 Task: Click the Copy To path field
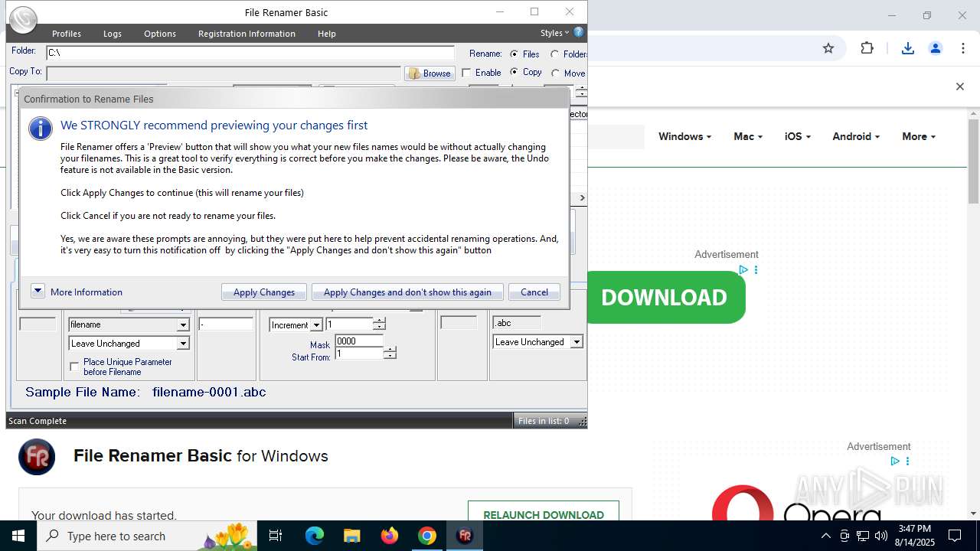point(224,73)
